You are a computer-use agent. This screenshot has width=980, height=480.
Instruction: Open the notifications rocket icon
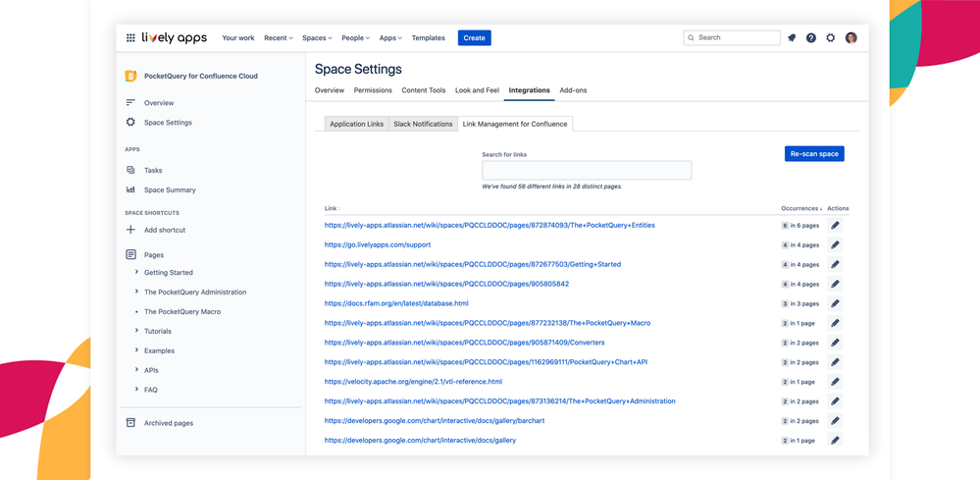(792, 38)
